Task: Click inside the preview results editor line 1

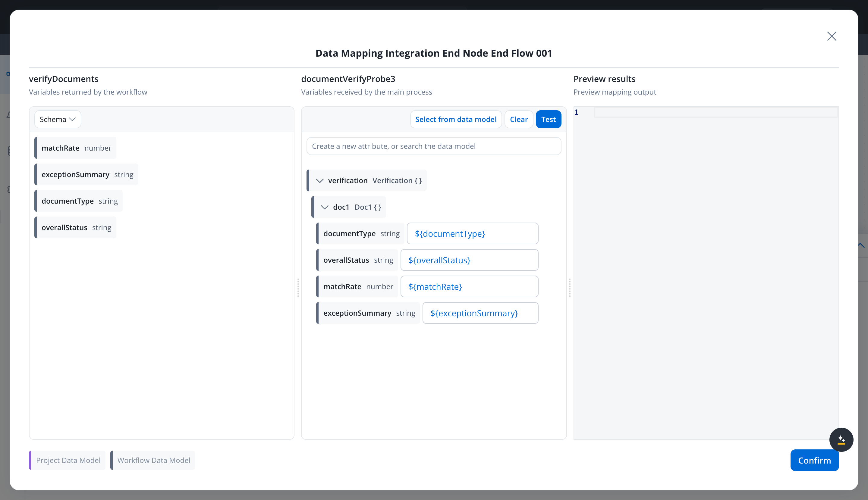Action: [716, 112]
